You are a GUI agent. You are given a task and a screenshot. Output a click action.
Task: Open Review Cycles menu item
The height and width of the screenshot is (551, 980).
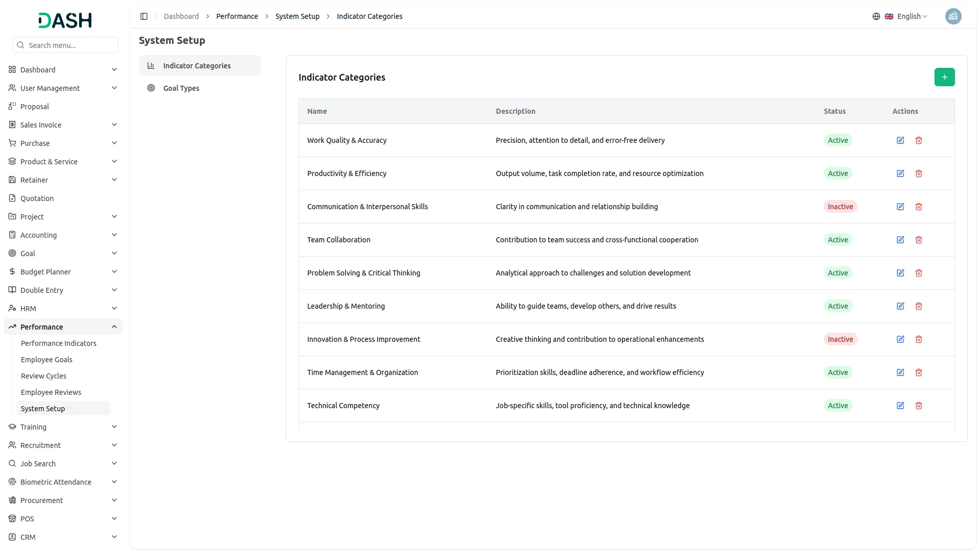pos(43,375)
